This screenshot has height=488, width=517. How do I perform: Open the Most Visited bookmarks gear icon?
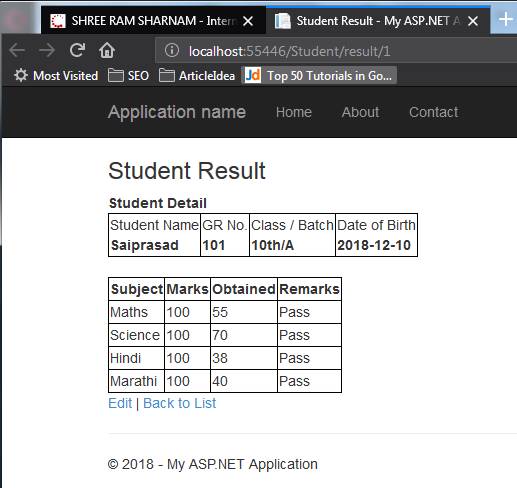click(x=21, y=75)
